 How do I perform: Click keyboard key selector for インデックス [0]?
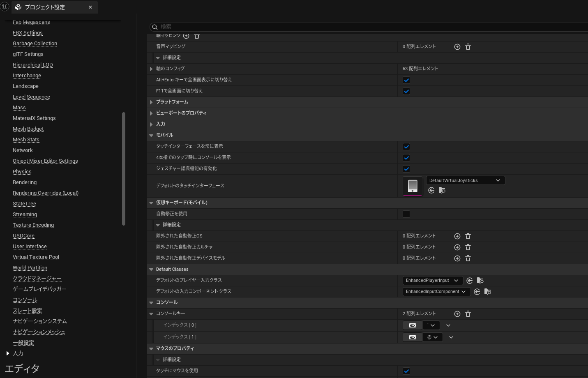tap(413, 325)
